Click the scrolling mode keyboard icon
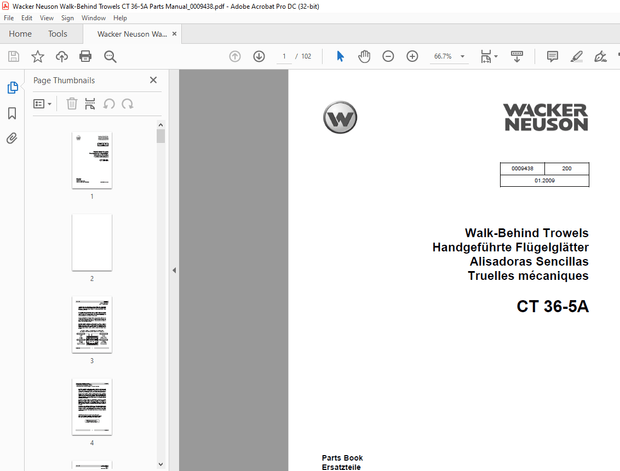The height and width of the screenshot is (471, 620). click(x=517, y=57)
